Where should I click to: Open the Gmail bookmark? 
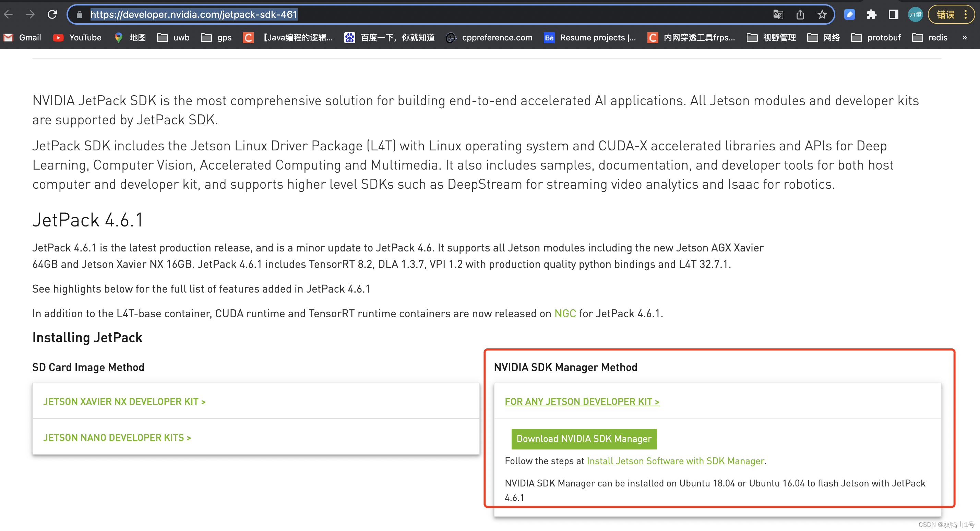point(22,37)
